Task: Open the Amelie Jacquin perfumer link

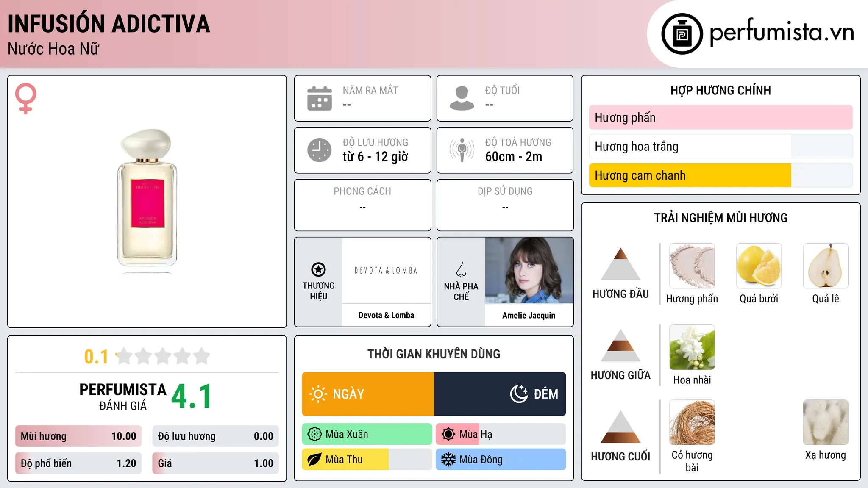Action: click(529, 315)
